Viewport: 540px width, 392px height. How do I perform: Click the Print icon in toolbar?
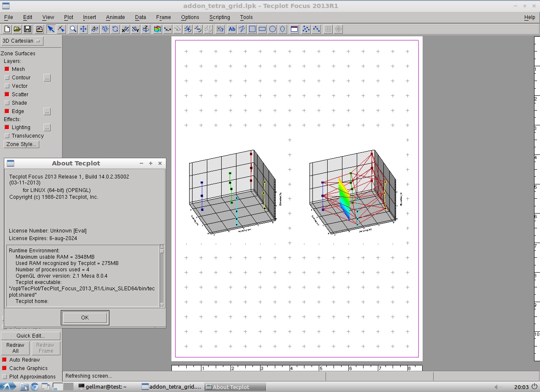(39, 29)
